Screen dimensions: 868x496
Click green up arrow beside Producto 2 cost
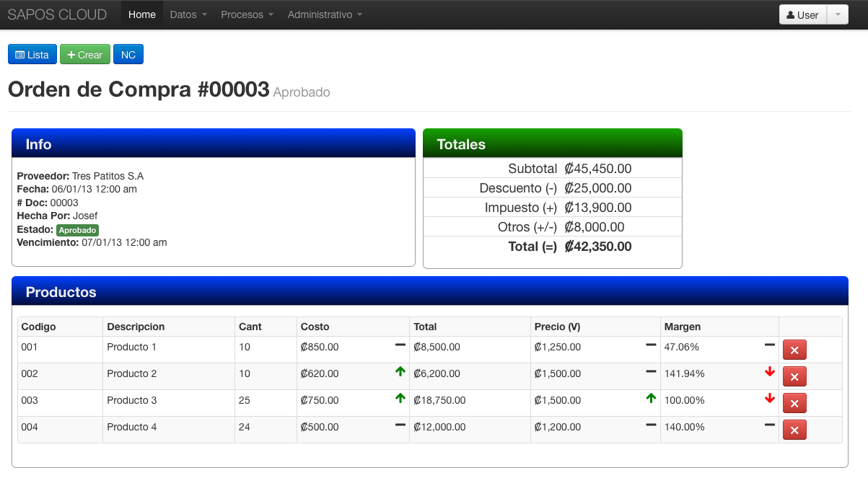[x=400, y=372]
